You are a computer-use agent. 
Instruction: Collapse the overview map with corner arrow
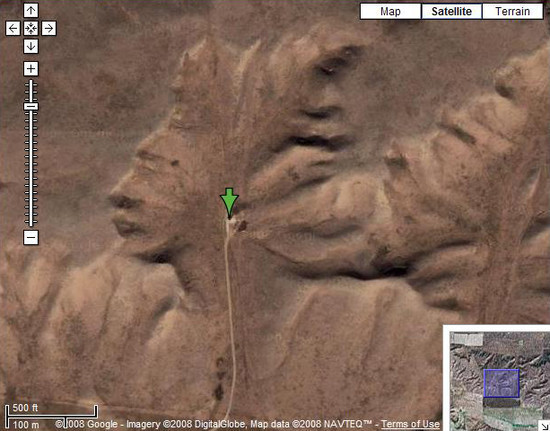(544, 425)
